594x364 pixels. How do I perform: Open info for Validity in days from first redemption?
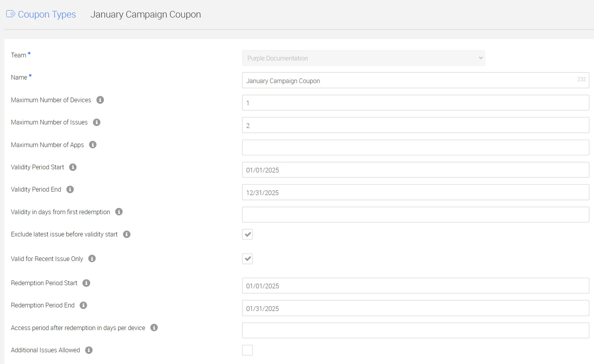(119, 212)
